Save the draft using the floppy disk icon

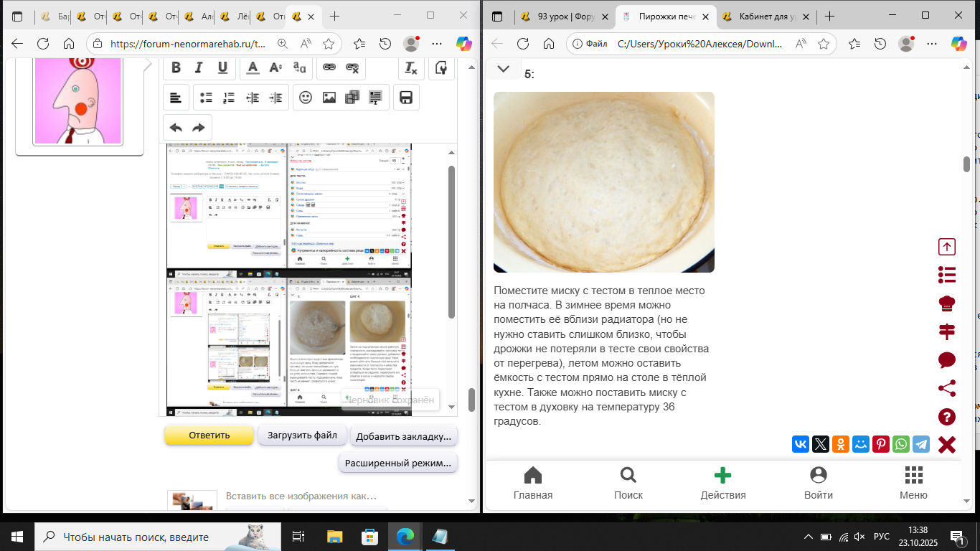coord(405,98)
